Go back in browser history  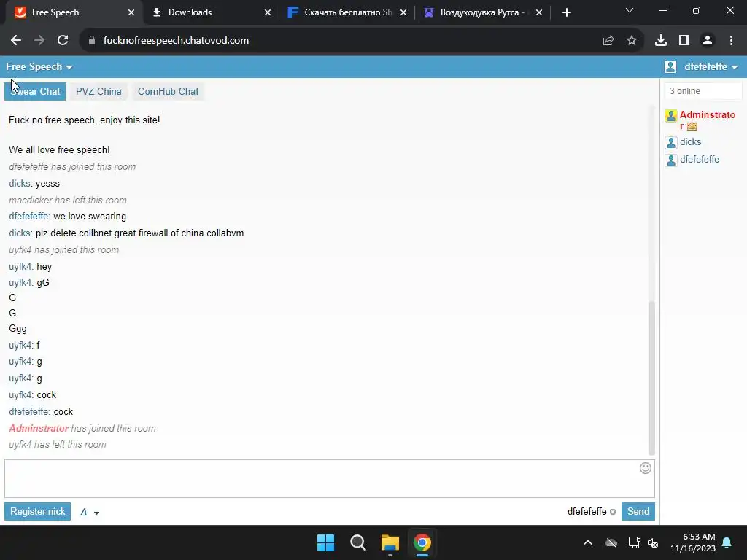pos(16,41)
